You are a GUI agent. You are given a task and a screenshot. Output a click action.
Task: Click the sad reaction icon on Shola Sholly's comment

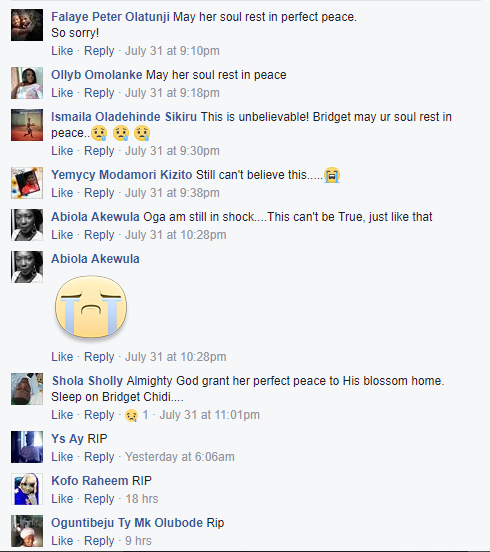131,415
